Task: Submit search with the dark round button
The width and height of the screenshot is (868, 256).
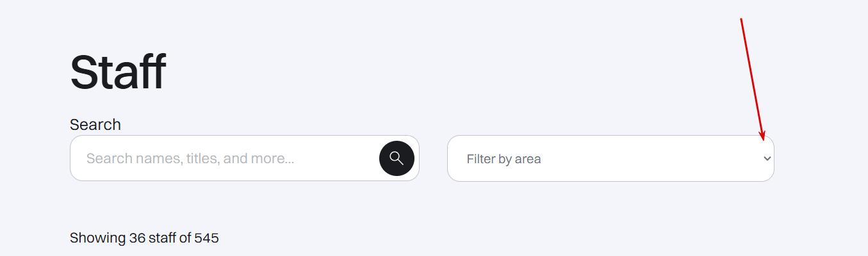Action: pos(397,158)
